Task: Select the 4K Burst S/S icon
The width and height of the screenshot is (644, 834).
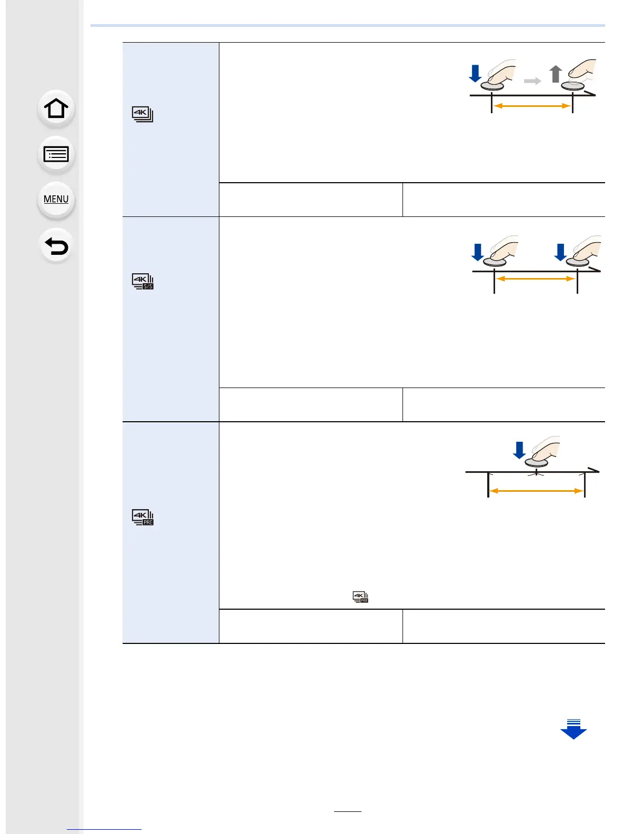Action: coord(143,282)
